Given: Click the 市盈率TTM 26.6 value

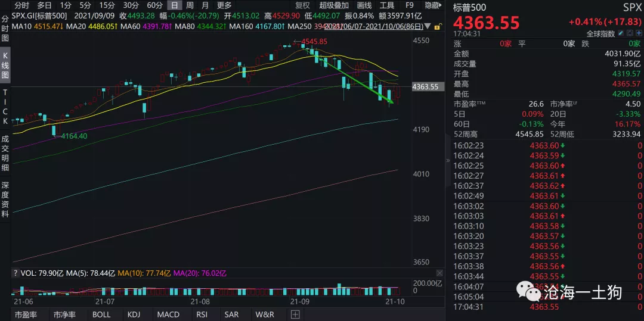Looking at the screenshot, I should click(x=537, y=104).
